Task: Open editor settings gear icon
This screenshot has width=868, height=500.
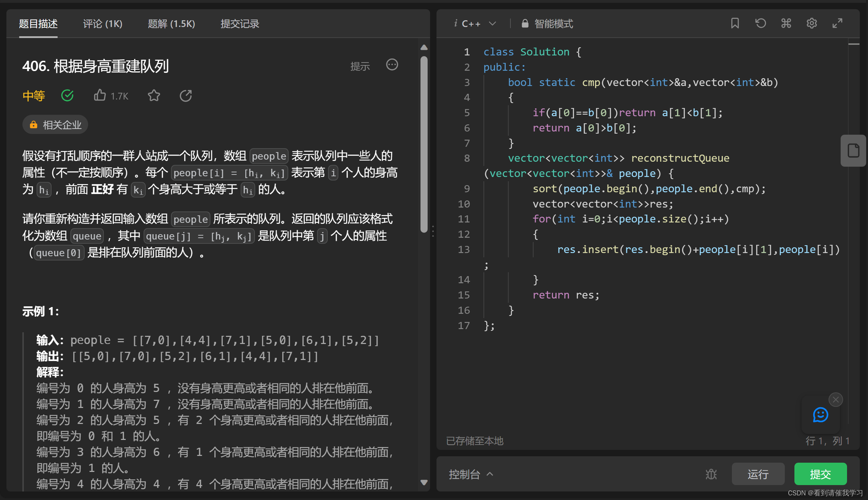Action: 811,23
